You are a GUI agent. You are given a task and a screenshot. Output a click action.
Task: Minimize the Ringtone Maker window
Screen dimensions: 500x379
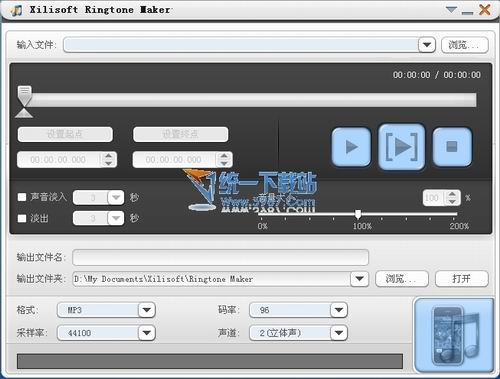pos(467,12)
